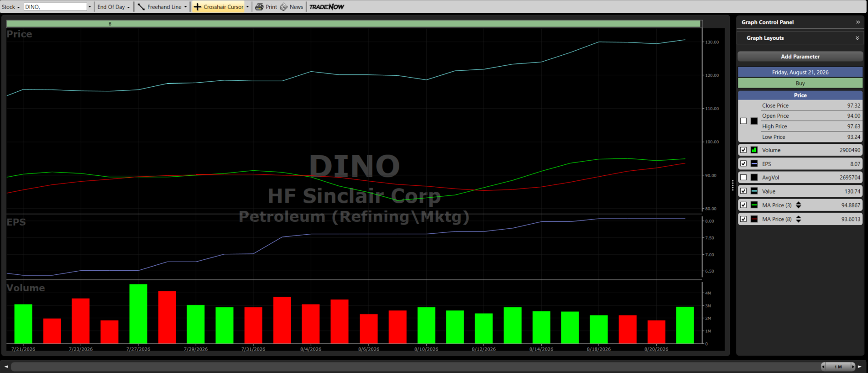Change the Value line color swatch

[x=754, y=191]
